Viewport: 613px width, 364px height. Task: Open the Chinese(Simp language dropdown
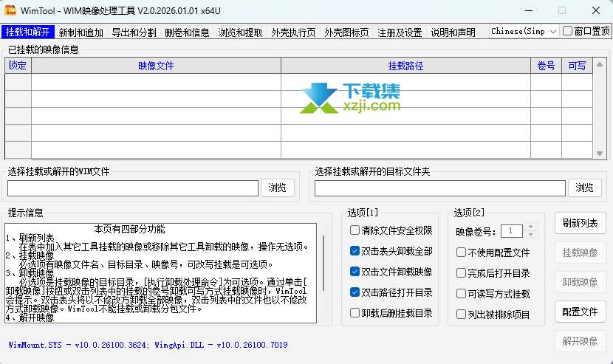524,32
